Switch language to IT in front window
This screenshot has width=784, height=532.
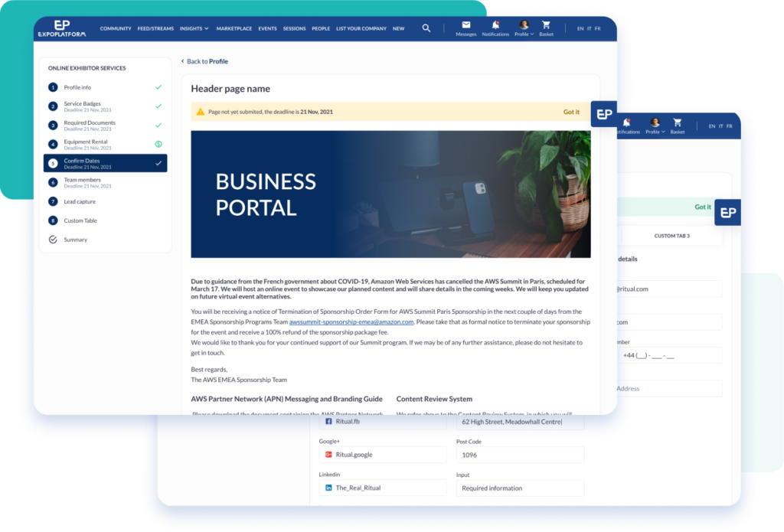click(589, 28)
